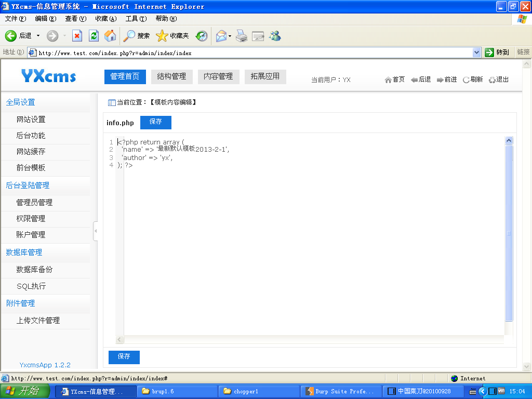532x399 pixels.
Task: Click the current location panel icon
Action: point(112,102)
